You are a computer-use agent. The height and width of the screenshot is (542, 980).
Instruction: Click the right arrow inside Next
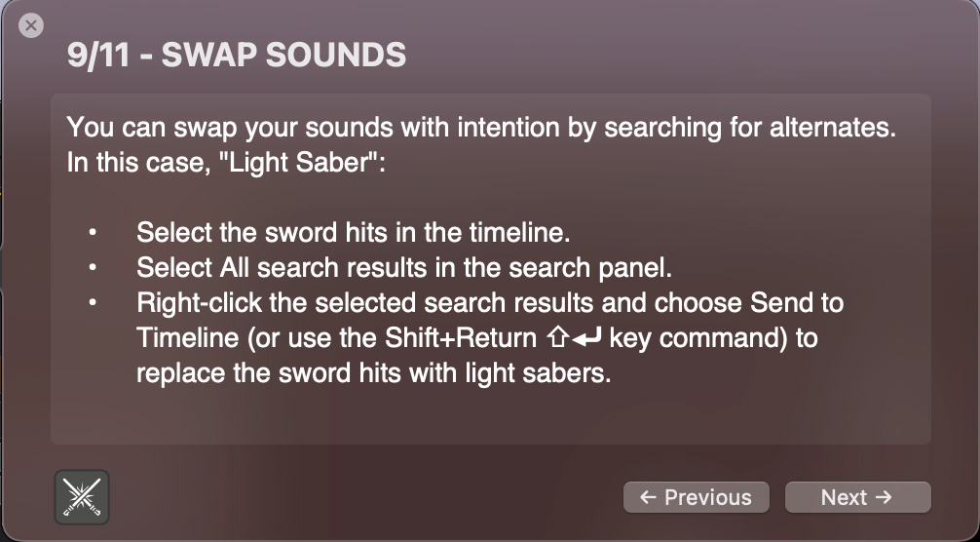(884, 497)
